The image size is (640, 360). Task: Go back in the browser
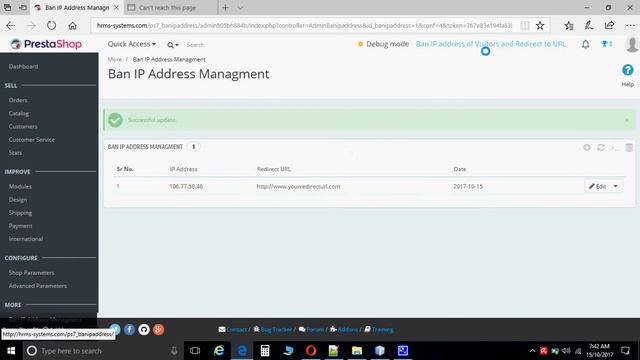11,25
